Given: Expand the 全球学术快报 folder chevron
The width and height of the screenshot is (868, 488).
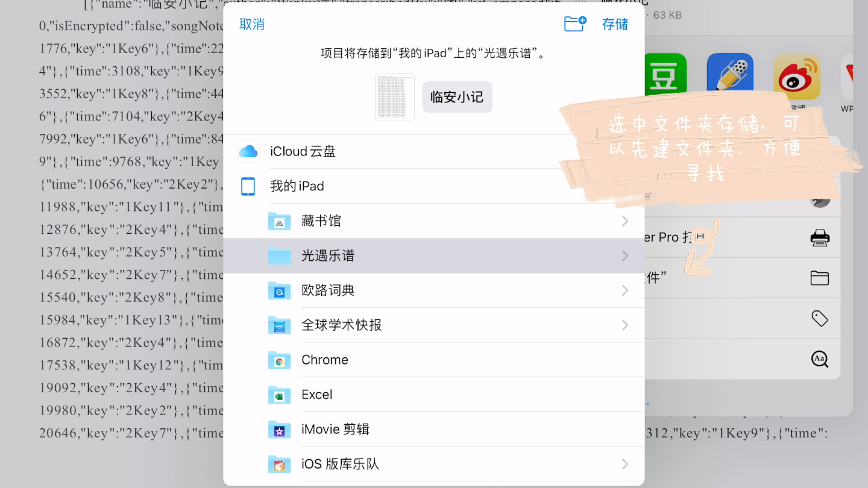Looking at the screenshot, I should click(625, 325).
